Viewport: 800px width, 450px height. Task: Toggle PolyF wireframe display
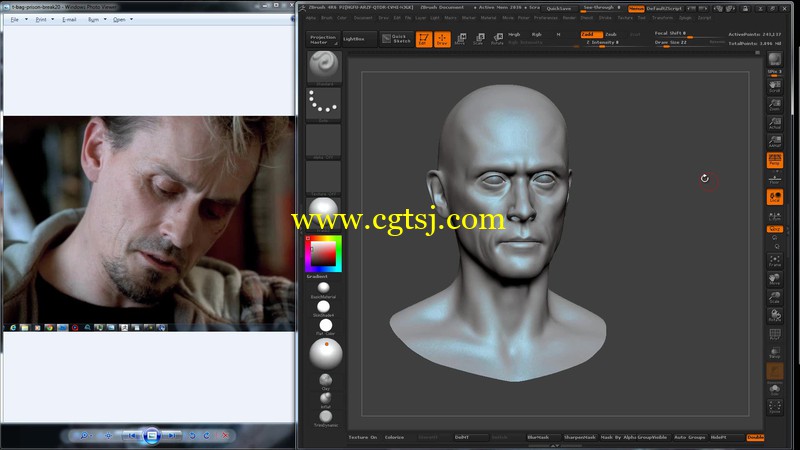click(774, 335)
